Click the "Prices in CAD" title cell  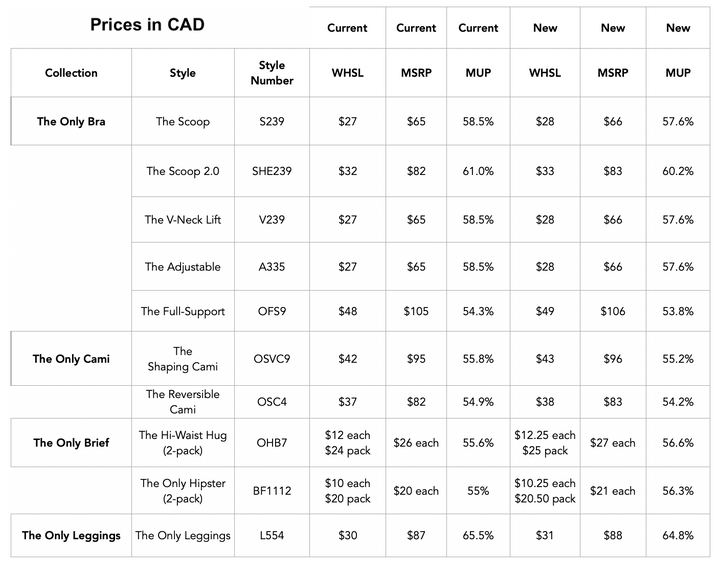coord(146,24)
